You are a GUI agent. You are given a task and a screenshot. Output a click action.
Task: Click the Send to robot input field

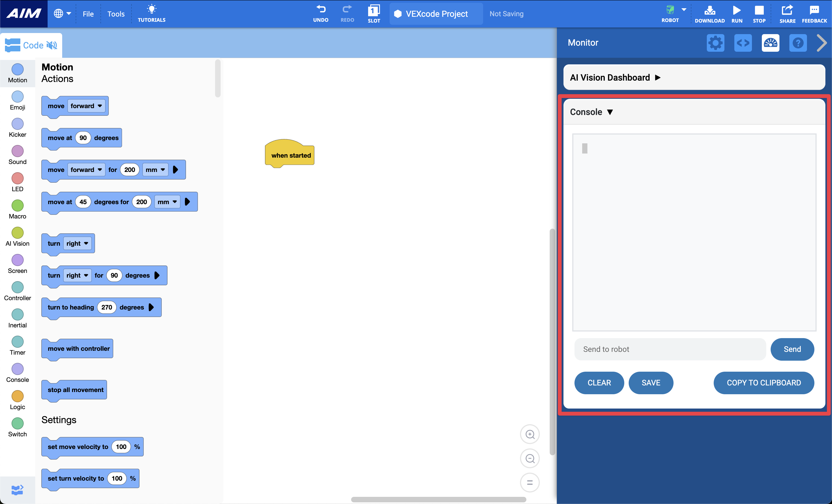point(670,349)
